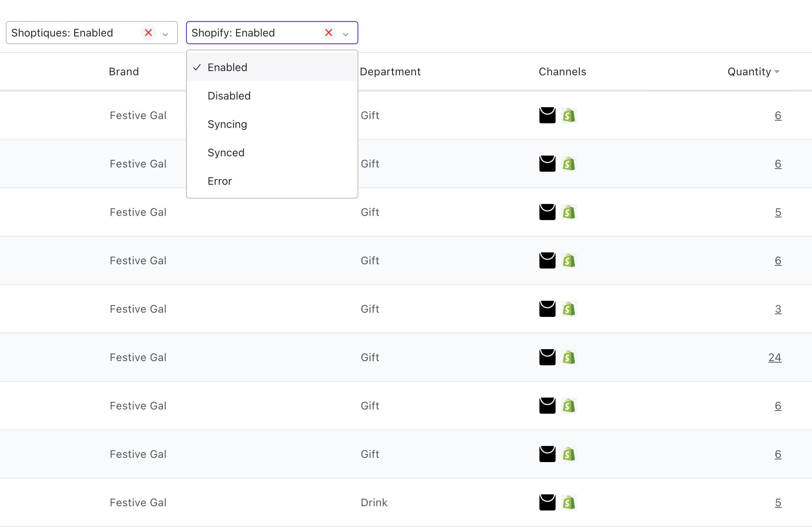
Task: Open quantity 5 link in Gift row
Action: (778, 212)
